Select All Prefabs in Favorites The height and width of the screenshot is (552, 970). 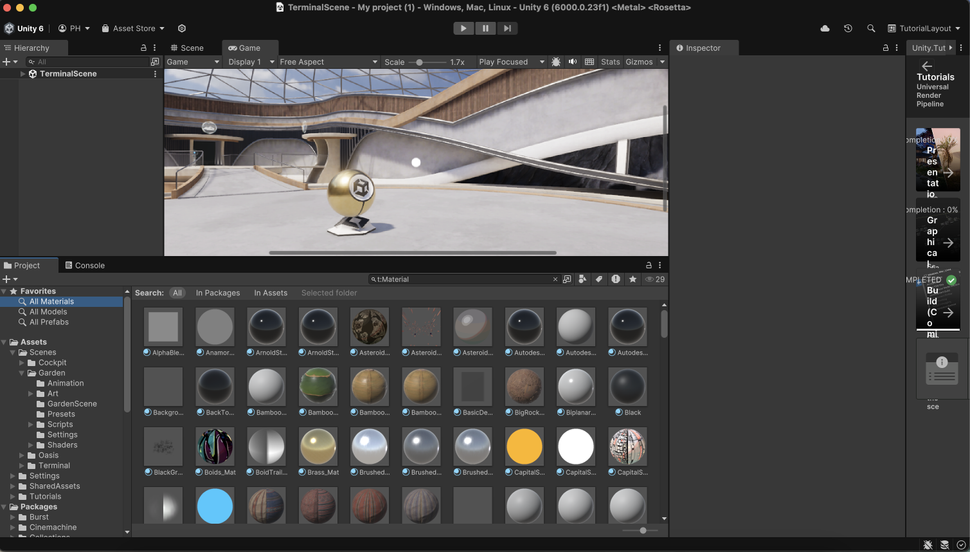(x=48, y=322)
